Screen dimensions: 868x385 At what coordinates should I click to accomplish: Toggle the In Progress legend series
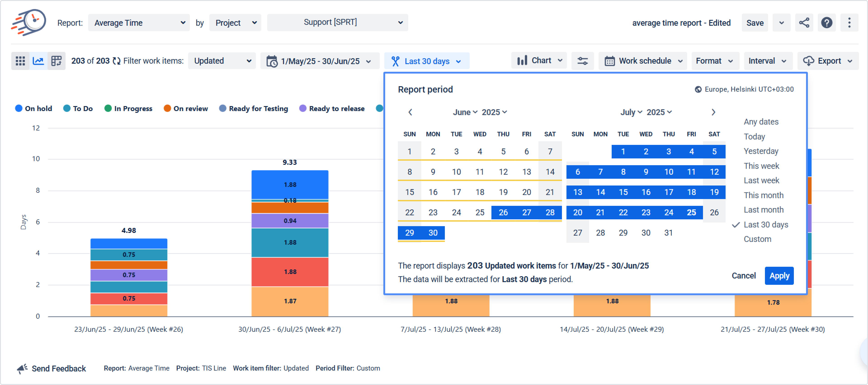(128, 108)
